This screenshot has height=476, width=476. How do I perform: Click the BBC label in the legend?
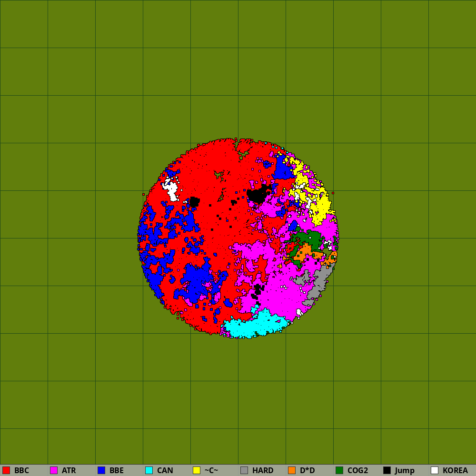[x=21, y=470]
